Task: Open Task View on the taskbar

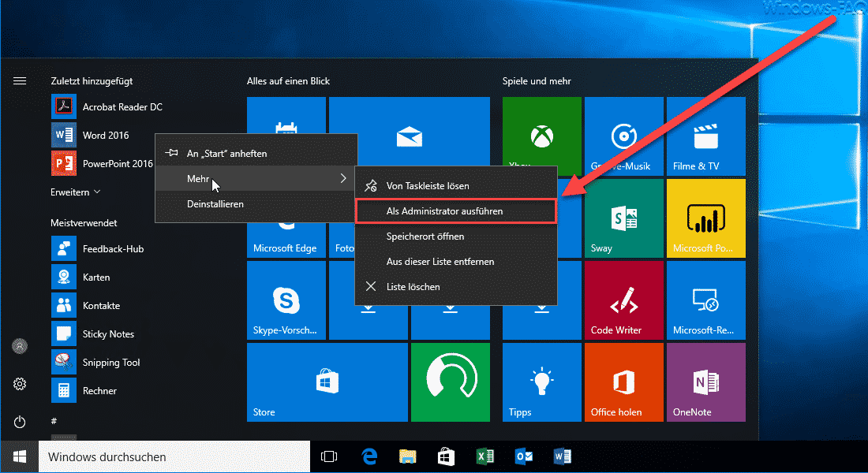Action: [329, 457]
